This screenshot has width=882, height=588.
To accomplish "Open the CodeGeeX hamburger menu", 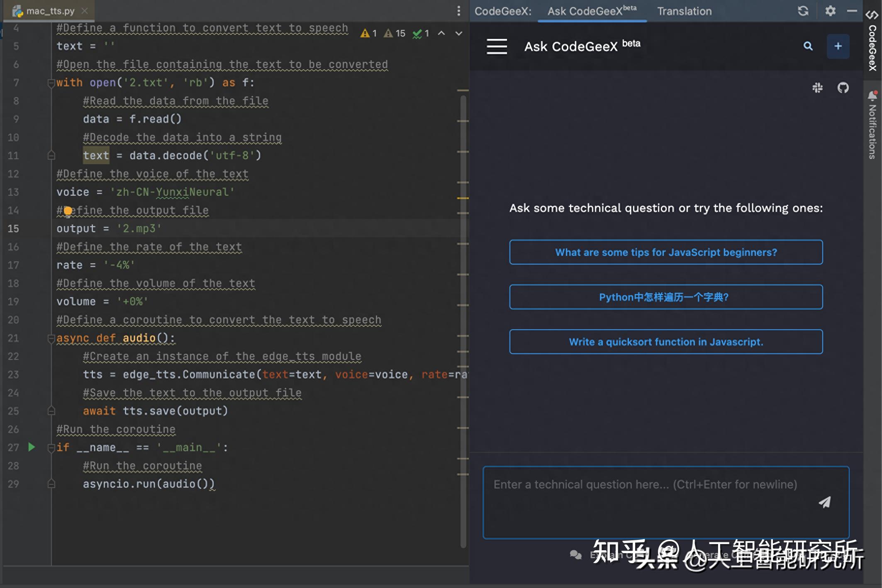I will [x=497, y=46].
